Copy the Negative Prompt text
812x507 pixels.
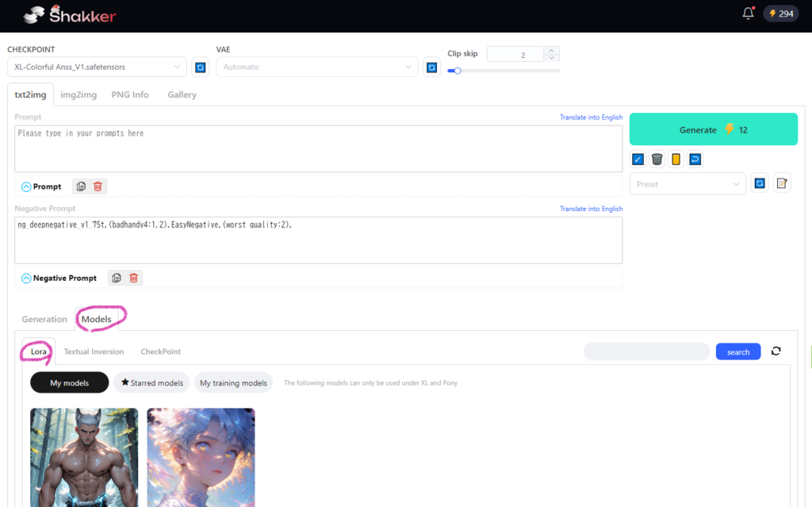pos(117,278)
